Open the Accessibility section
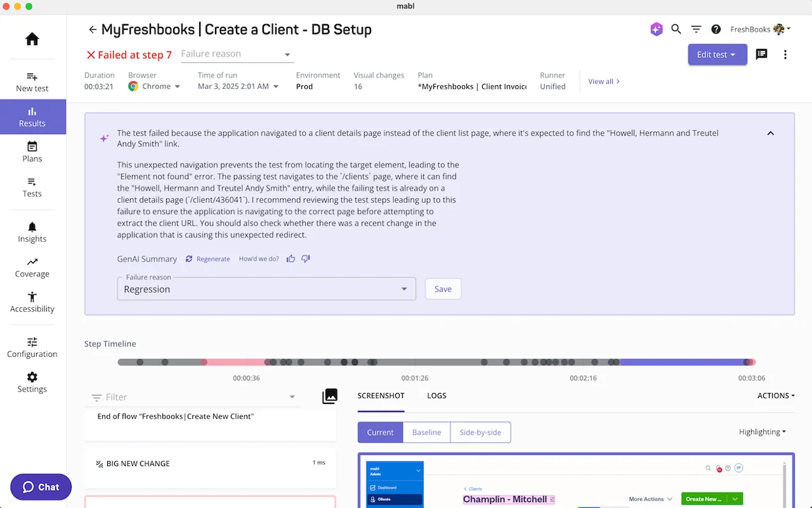812x508 pixels. coord(32,303)
